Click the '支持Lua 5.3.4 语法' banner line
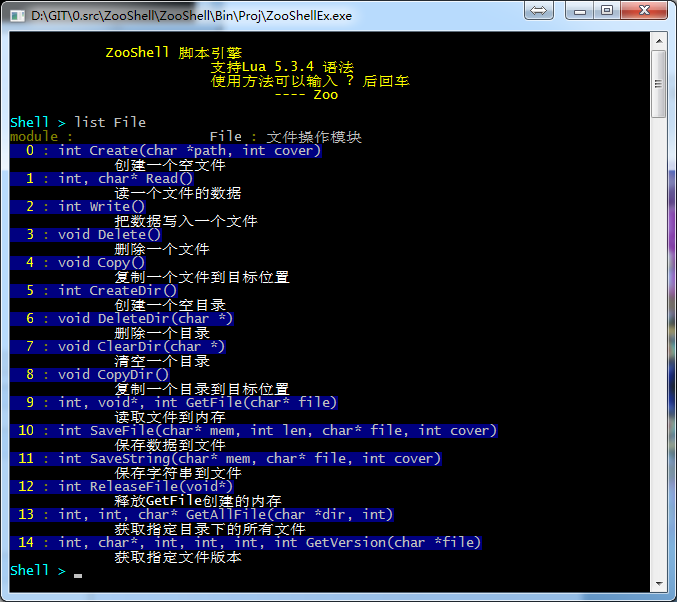Screen dimensions: 677x602 click(x=282, y=67)
